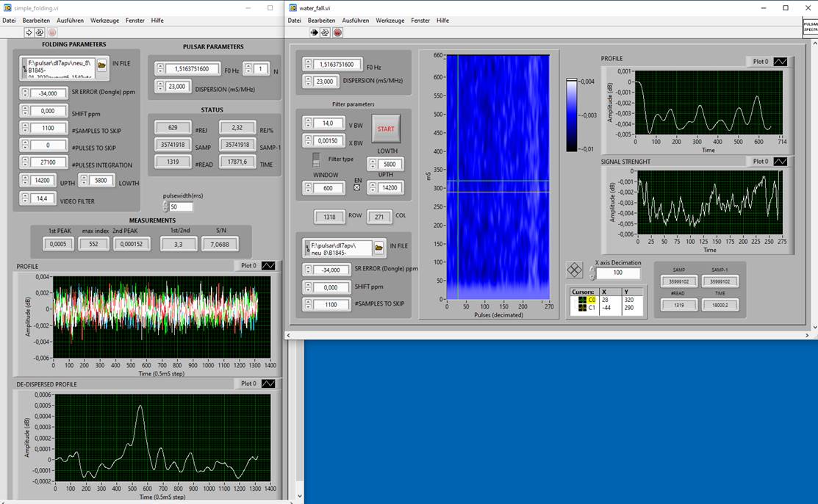Click the red Abort button in water_fall.vi toolbar
The width and height of the screenshot is (818, 504).
[x=337, y=32]
